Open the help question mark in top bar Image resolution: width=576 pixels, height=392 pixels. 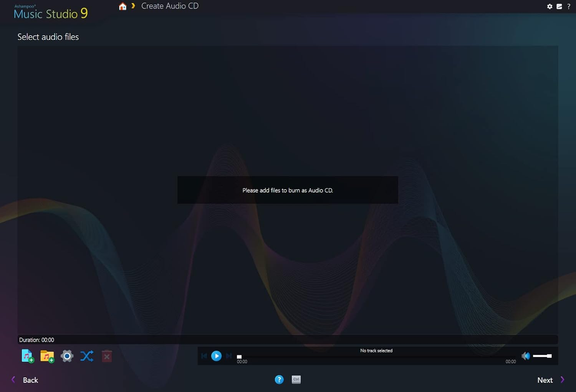point(569,6)
